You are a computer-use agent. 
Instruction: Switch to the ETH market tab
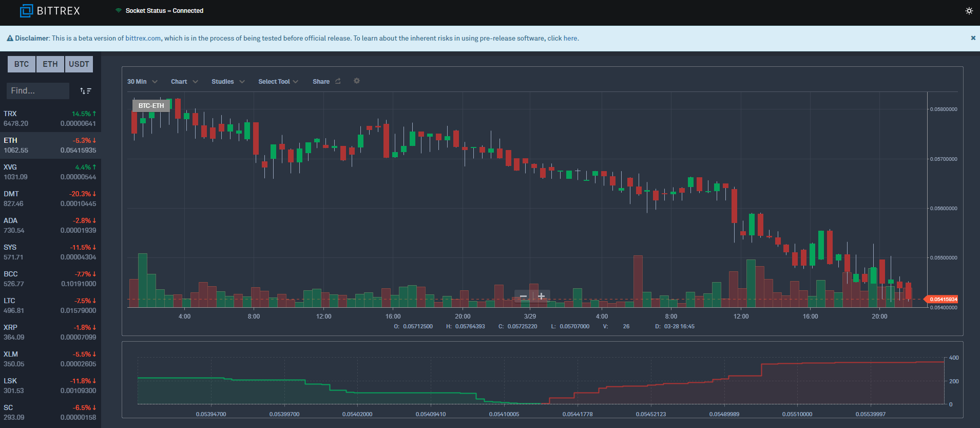tap(50, 64)
